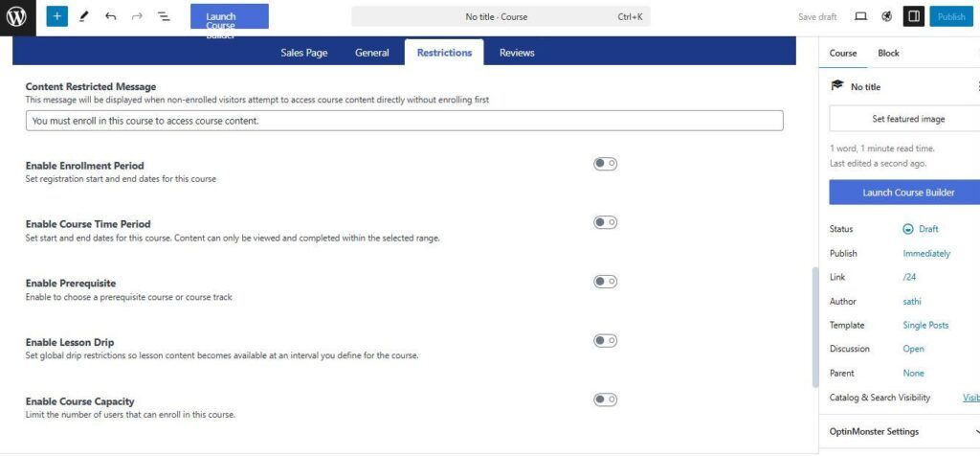The width and height of the screenshot is (980, 456).
Task: Select the Block sidebar tab
Action: point(888,54)
